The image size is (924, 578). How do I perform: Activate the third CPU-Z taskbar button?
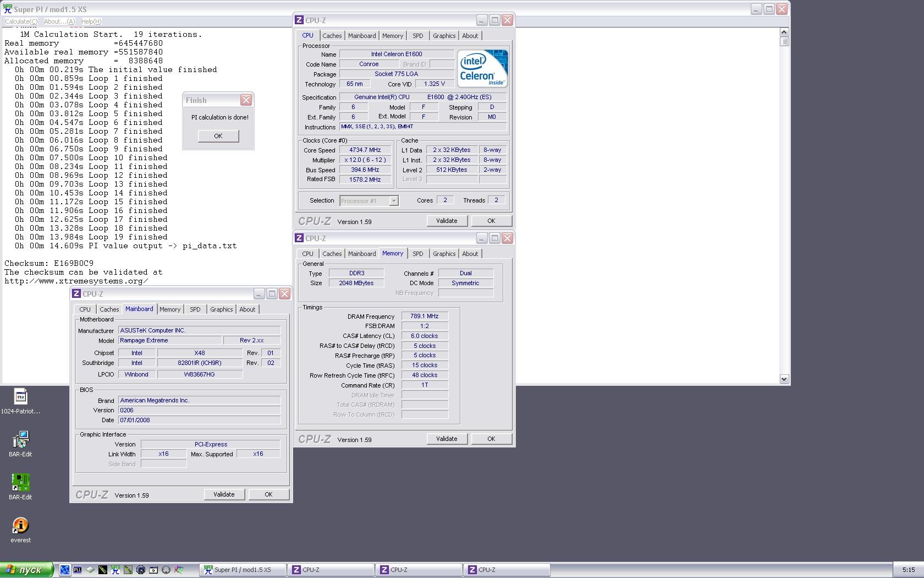click(507, 570)
